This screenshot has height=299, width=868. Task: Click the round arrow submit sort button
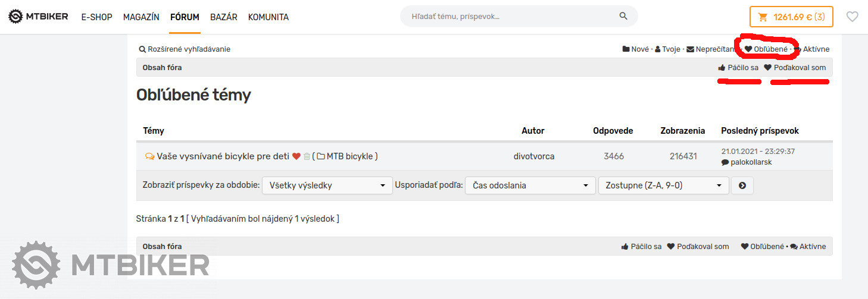click(x=742, y=185)
